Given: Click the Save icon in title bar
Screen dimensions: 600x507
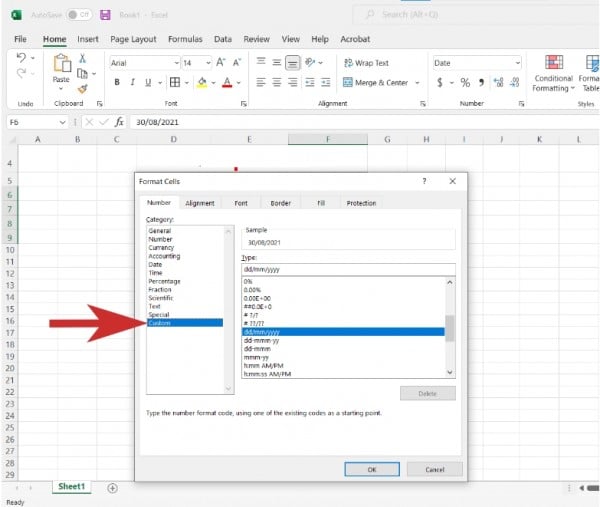Looking at the screenshot, I should pos(105,15).
